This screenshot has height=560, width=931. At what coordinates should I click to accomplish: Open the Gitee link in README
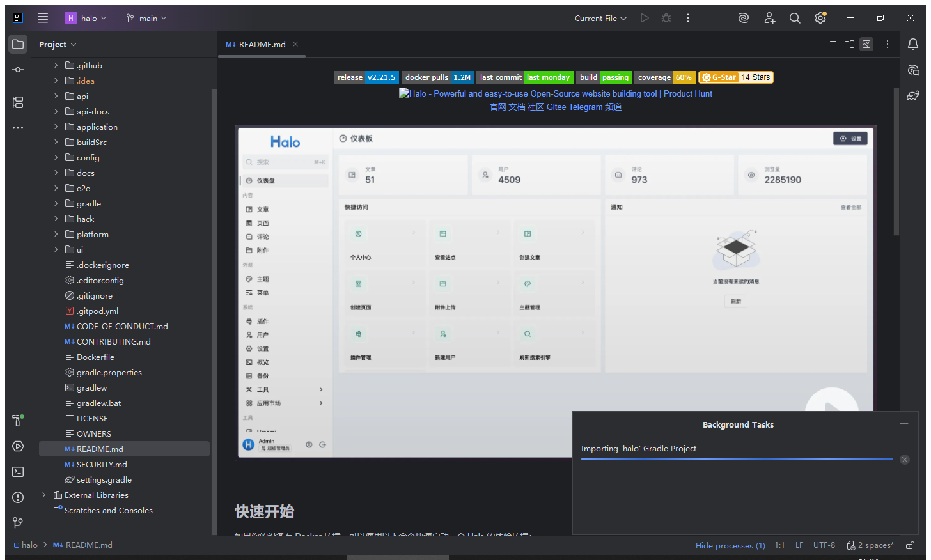click(556, 107)
